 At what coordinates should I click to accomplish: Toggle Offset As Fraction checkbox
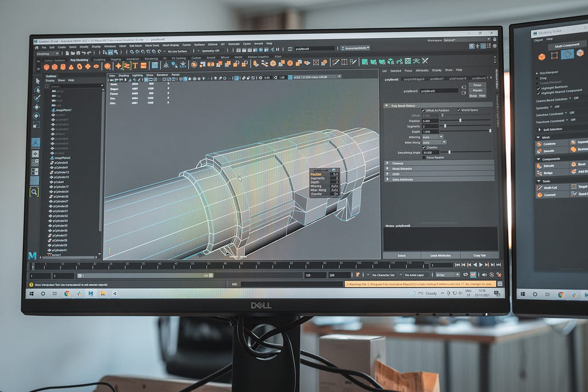(x=423, y=111)
